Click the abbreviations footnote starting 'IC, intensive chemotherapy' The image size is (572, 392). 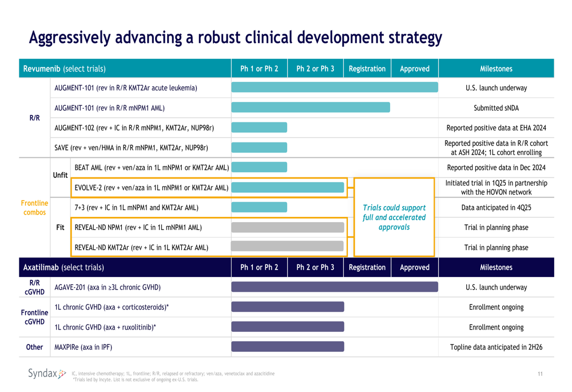tap(173, 373)
